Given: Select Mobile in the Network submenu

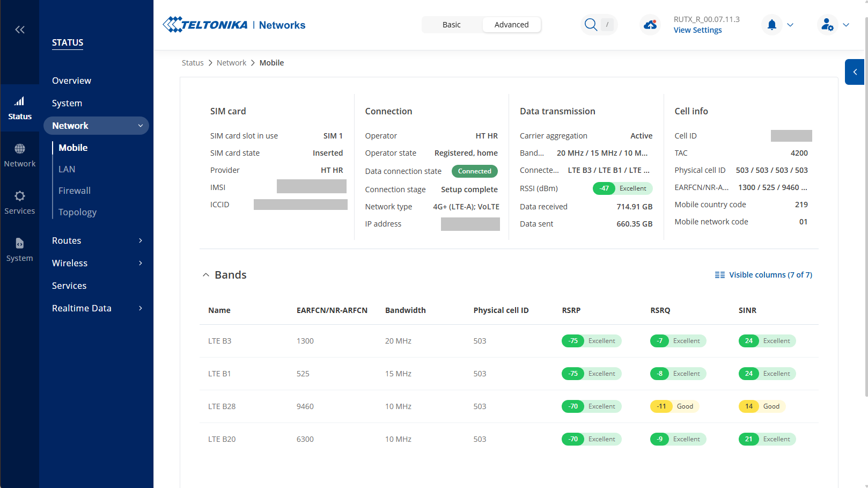Looking at the screenshot, I should click(73, 148).
